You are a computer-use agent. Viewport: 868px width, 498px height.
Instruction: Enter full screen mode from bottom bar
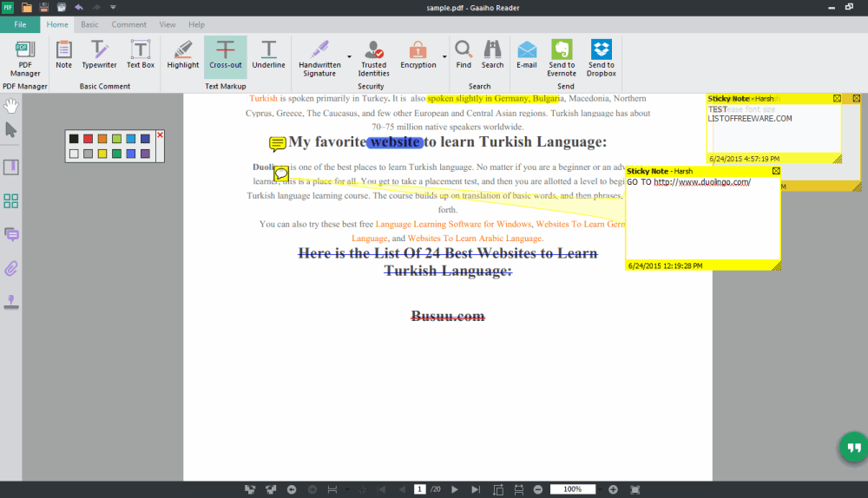pos(635,489)
